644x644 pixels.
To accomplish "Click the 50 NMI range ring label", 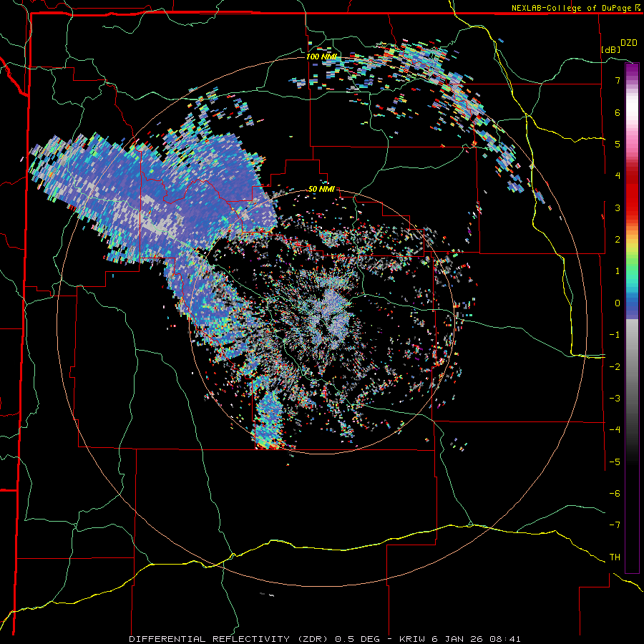I will click(x=321, y=189).
